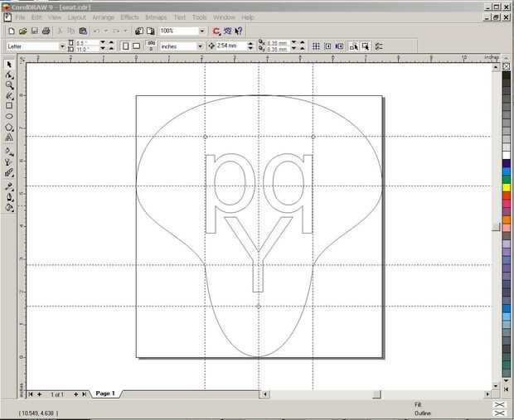Select the Interactive Transparency tool
Image resolution: width=514 pixels, height=420 pixels.
click(x=9, y=162)
